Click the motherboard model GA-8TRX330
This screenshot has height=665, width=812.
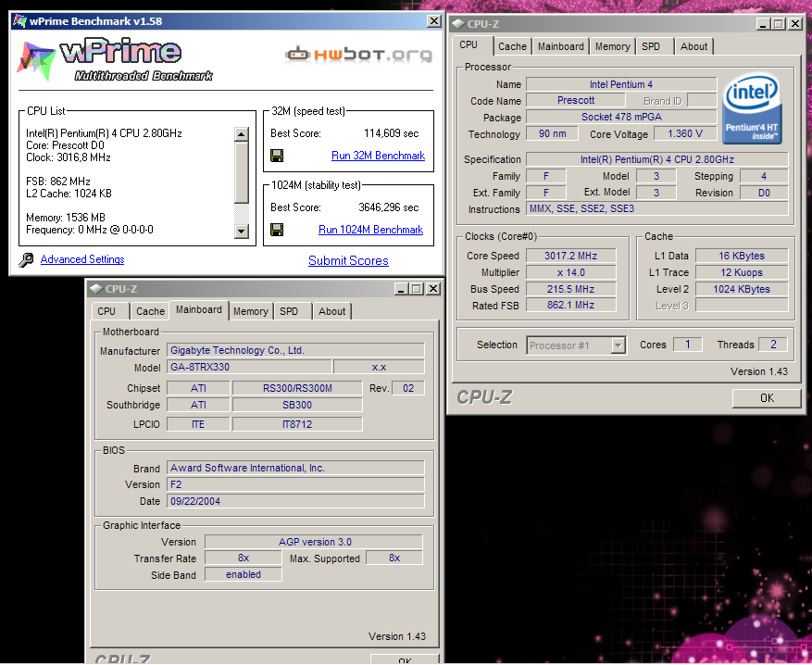[249, 367]
